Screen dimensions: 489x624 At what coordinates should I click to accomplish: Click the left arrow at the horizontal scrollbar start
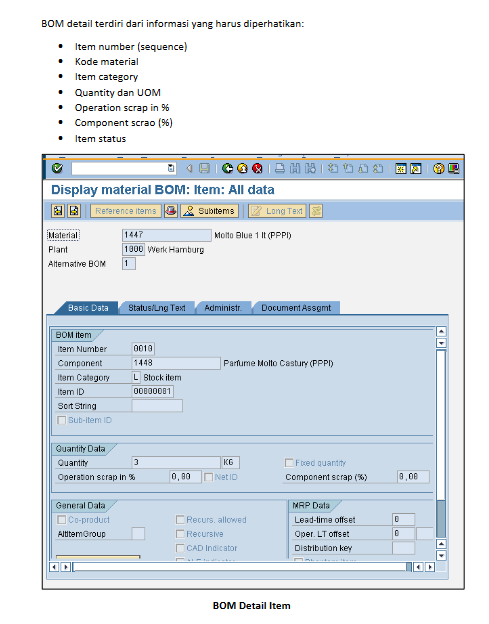[55, 567]
